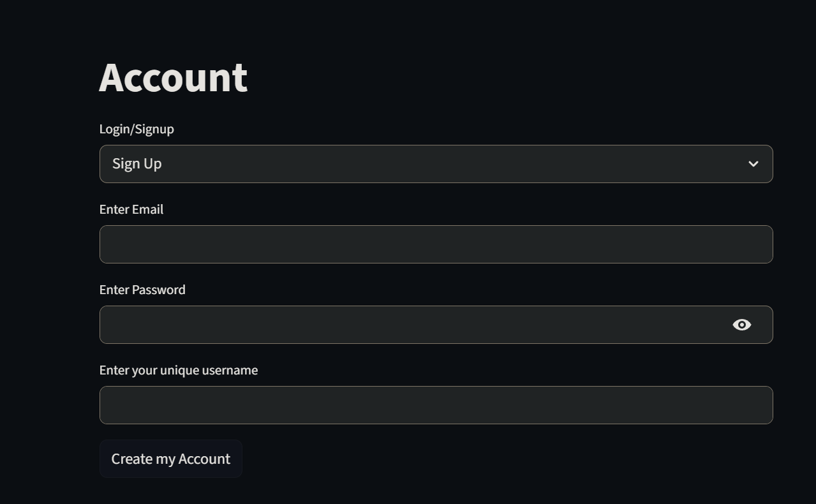
Task: Activate the username entry field
Action: 436,405
